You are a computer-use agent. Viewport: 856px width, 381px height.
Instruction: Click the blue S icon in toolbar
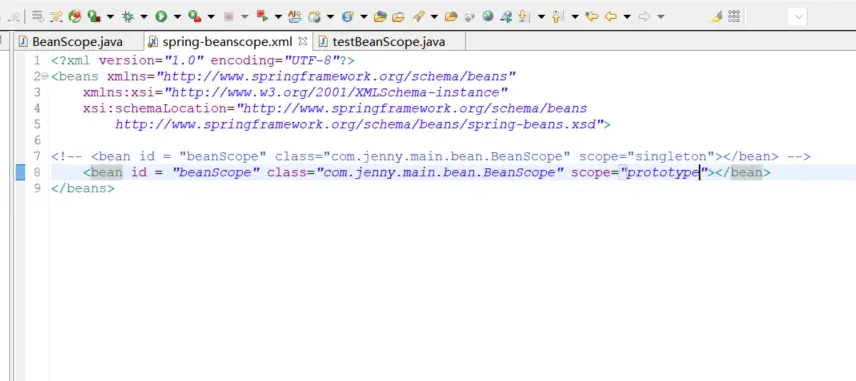tap(347, 16)
